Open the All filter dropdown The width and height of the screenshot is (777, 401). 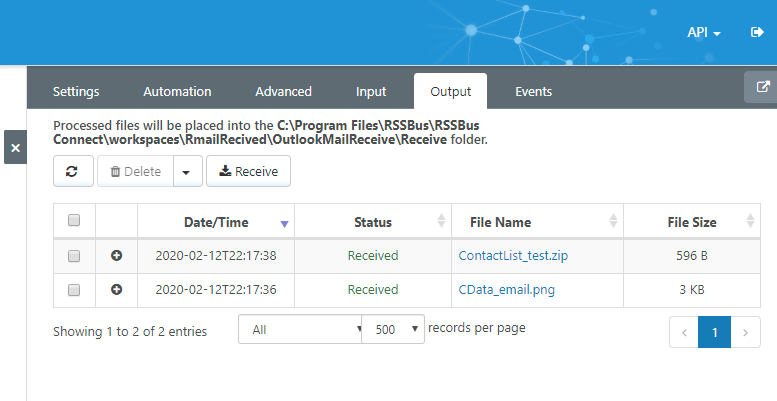300,329
